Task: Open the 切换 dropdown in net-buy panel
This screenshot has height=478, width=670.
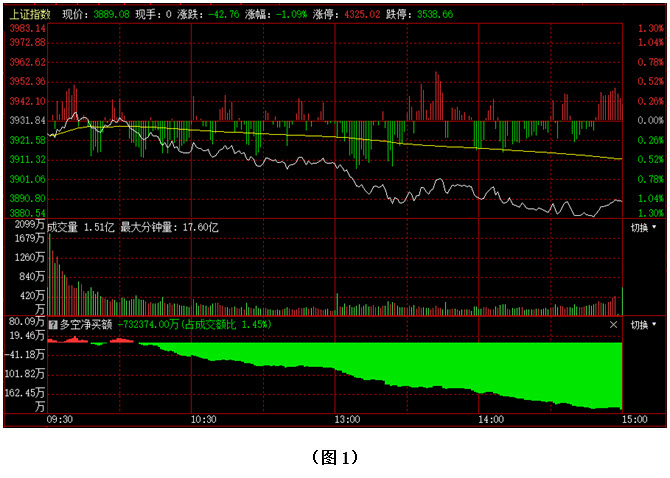Action: pos(643,325)
